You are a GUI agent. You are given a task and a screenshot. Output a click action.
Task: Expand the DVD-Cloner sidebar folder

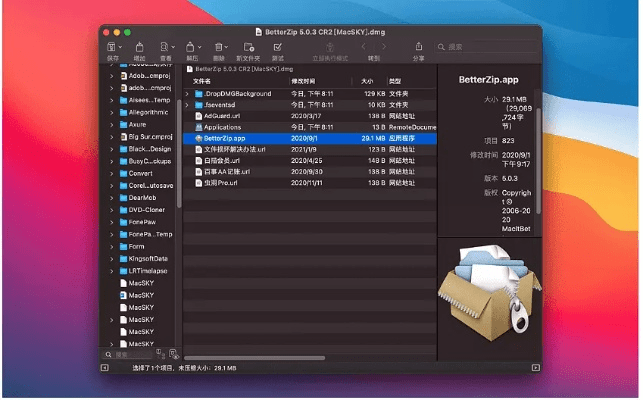pos(111,212)
